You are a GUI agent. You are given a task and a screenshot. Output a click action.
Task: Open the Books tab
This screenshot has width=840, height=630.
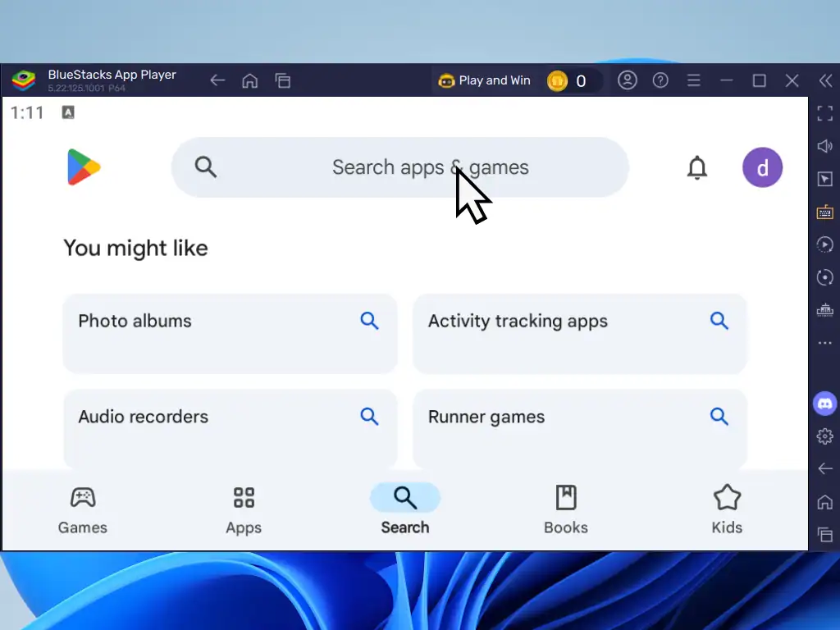click(x=566, y=509)
